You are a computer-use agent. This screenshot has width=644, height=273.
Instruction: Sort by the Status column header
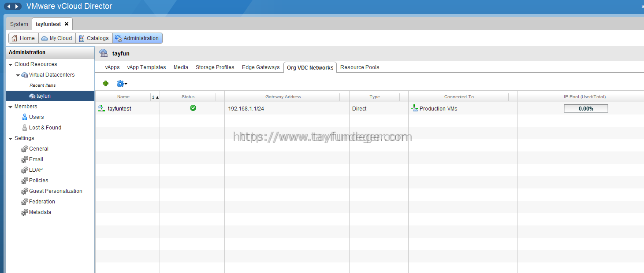[x=188, y=97]
